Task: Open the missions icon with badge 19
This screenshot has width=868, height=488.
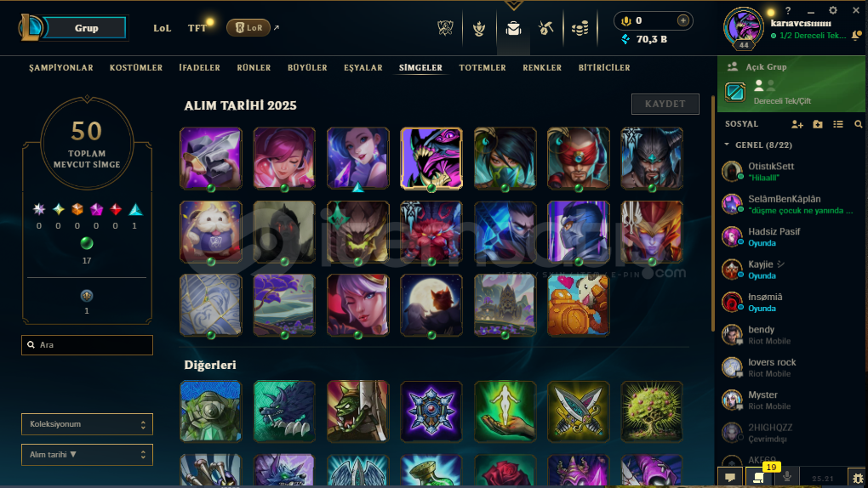Action: 759,477
